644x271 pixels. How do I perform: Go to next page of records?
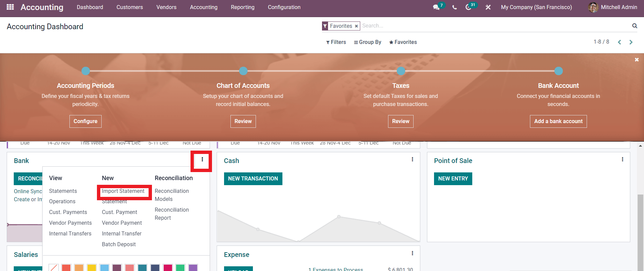coord(631,42)
